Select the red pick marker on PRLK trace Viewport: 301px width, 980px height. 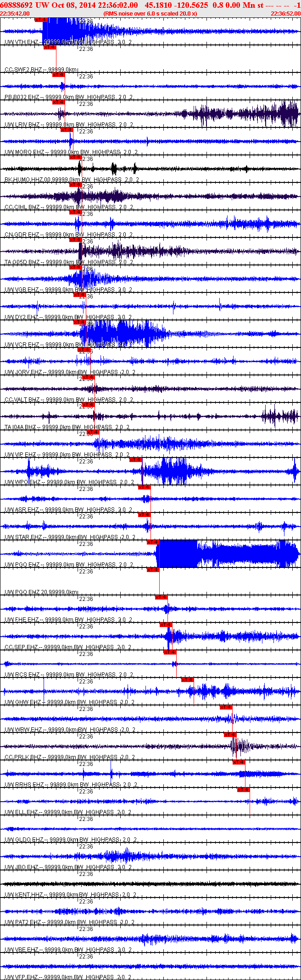click(230, 735)
